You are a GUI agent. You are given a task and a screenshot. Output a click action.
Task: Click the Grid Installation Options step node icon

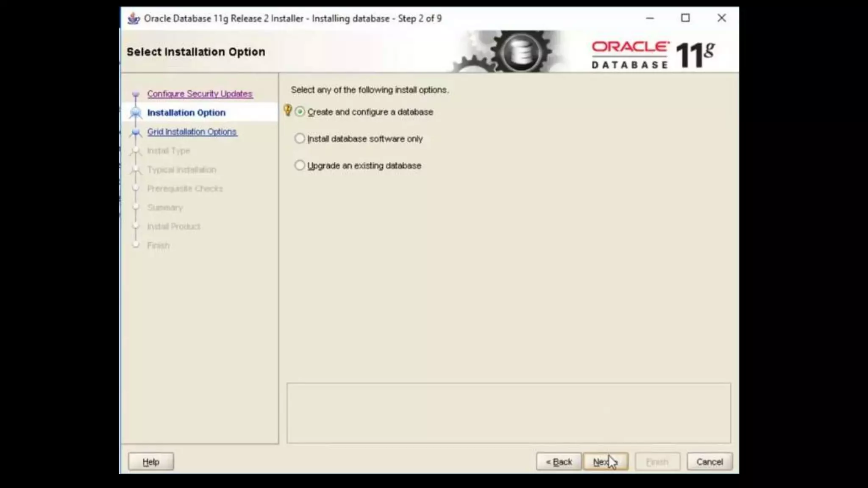tap(136, 132)
